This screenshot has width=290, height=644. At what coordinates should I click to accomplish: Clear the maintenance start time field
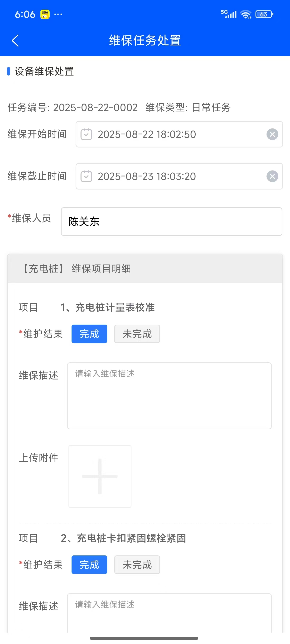[x=272, y=134]
